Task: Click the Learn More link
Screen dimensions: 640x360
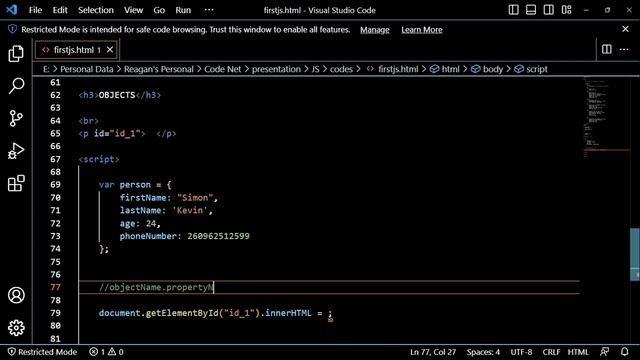Action: click(422, 29)
